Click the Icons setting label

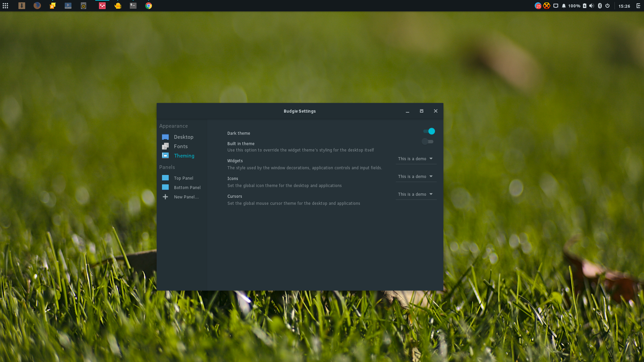coord(232,179)
